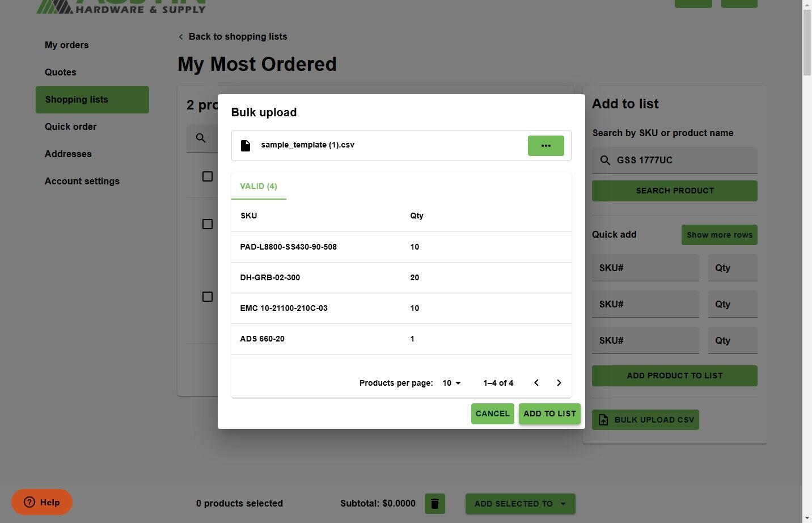The width and height of the screenshot is (812, 523).
Task: Go to previous page of products
Action: click(536, 383)
